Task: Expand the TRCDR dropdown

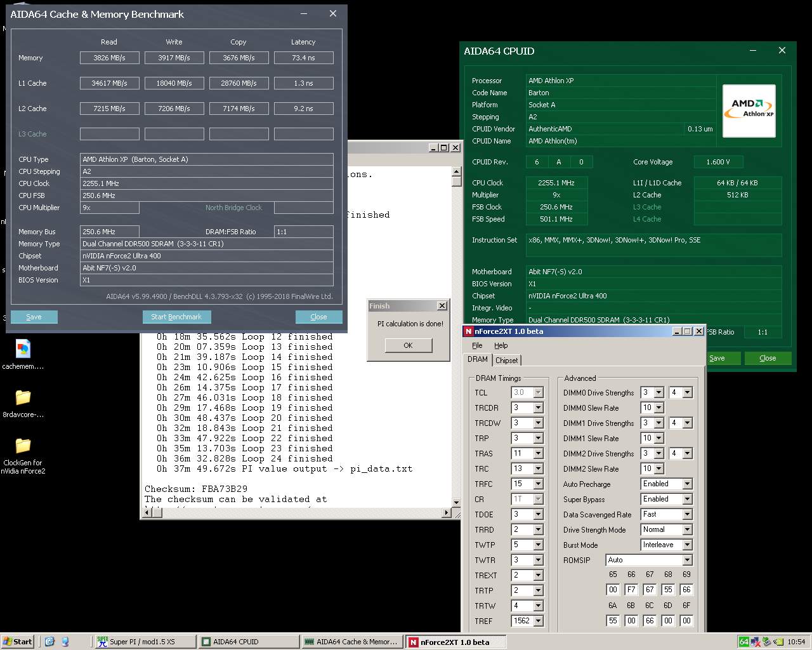Action: [x=539, y=408]
